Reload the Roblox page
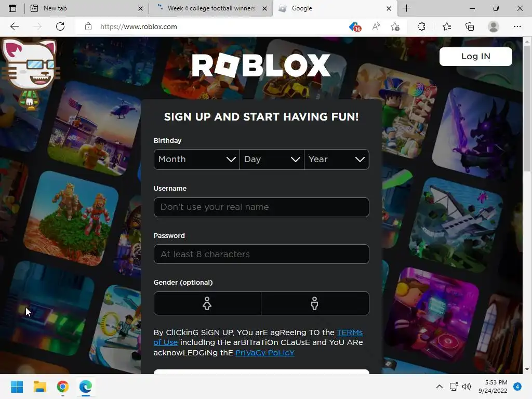This screenshot has width=532, height=399. pyautogui.click(x=60, y=26)
